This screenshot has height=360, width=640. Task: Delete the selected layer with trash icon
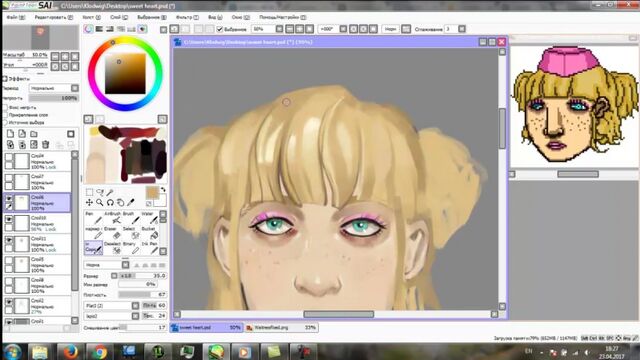click(46, 144)
